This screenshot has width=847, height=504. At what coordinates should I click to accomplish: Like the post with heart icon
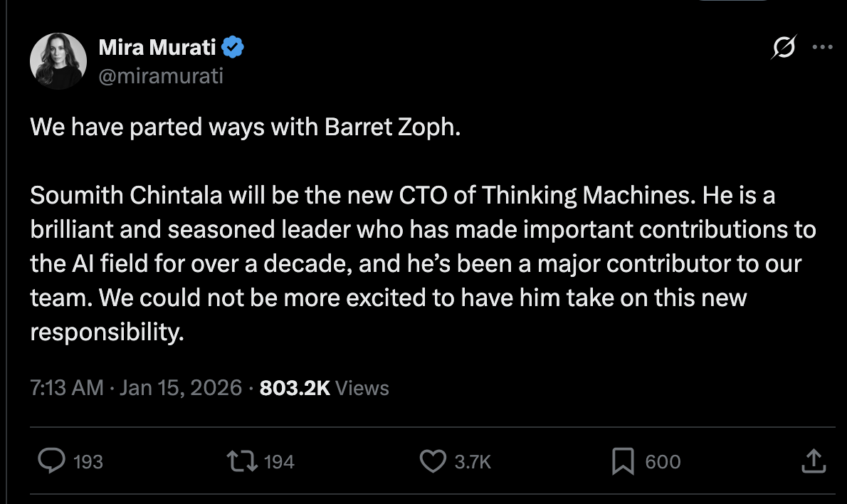point(432,461)
